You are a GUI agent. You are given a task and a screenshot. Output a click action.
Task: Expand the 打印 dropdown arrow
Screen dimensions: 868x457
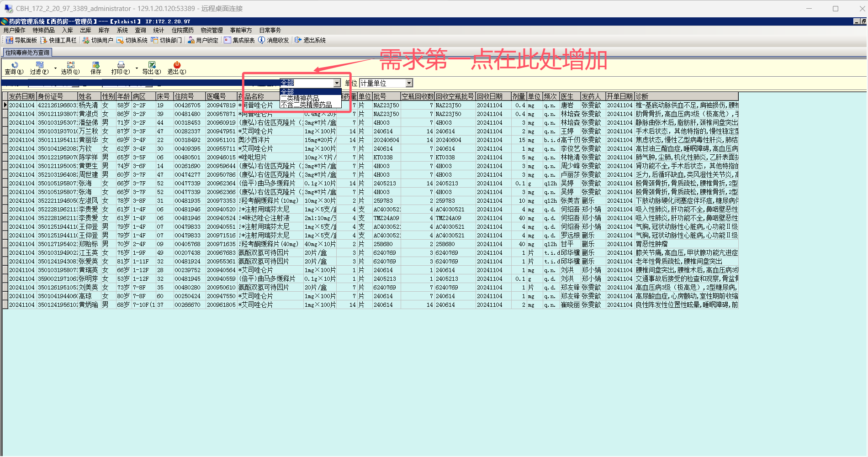click(x=137, y=68)
